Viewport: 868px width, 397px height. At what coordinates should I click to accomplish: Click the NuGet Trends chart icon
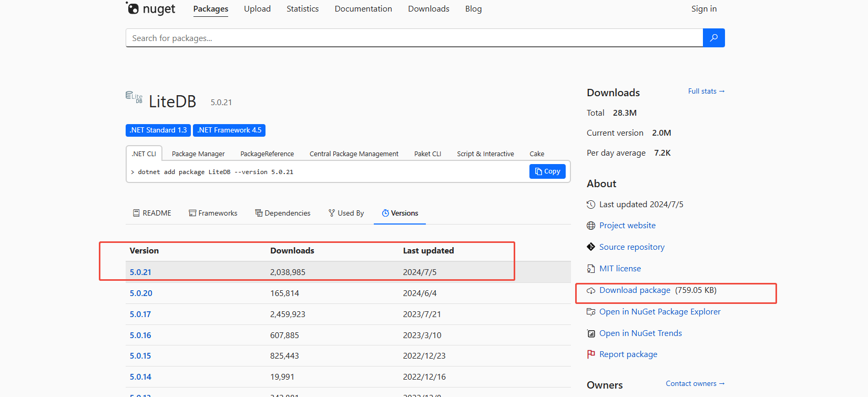pyautogui.click(x=591, y=333)
